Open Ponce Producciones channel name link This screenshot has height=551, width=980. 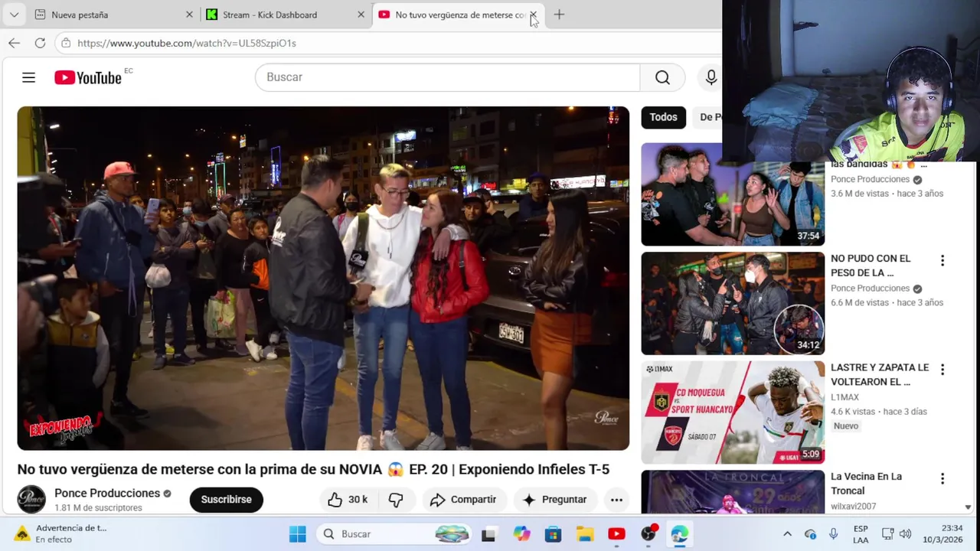(107, 494)
